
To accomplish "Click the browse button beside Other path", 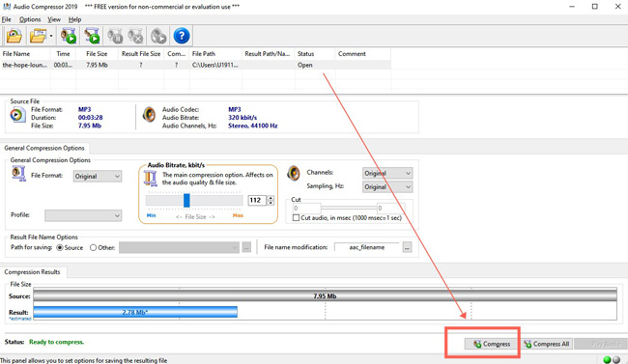I will coord(246,247).
